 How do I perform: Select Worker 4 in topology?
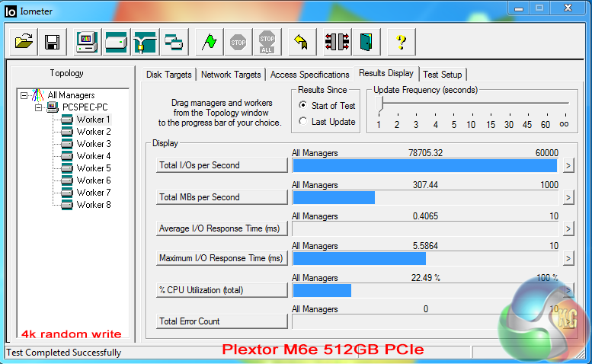pyautogui.click(x=94, y=156)
